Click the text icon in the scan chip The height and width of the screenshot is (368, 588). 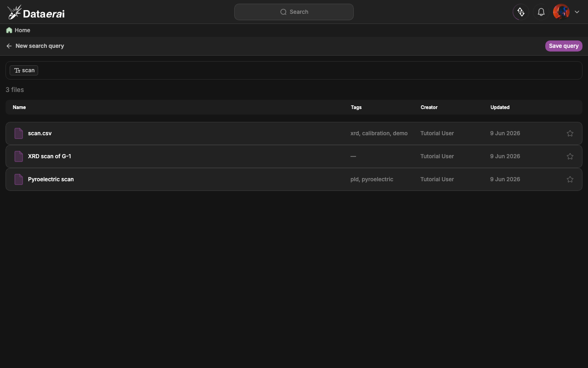pyautogui.click(x=17, y=70)
